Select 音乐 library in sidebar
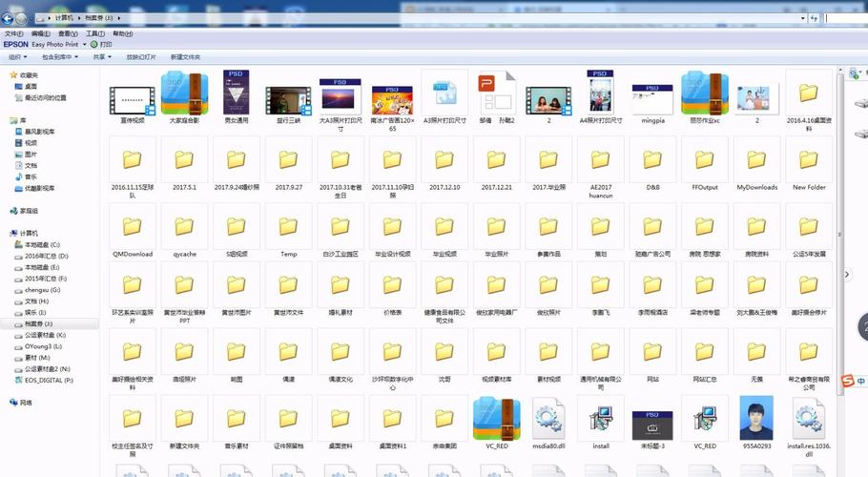Image resolution: width=868 pixels, height=477 pixels. tap(26, 177)
